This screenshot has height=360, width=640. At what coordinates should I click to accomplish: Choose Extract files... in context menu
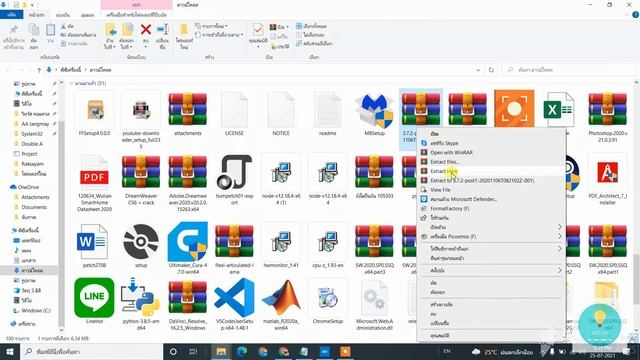point(490,162)
